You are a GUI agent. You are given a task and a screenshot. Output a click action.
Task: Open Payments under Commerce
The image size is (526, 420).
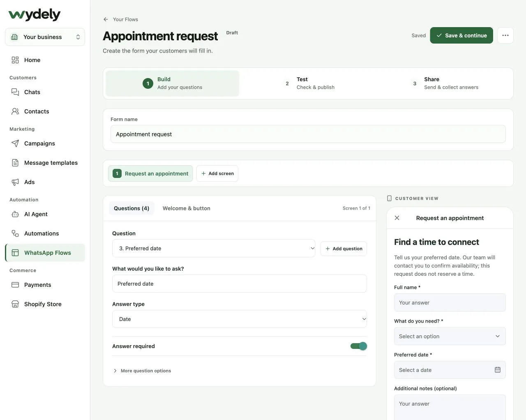45,285
